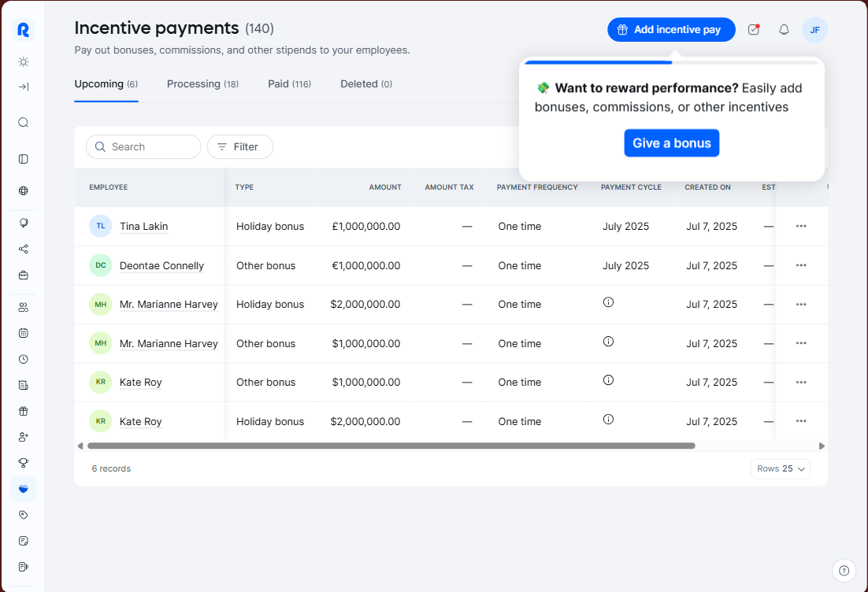Open actions menu for Tina Lakin row
868x592 pixels.
click(801, 226)
